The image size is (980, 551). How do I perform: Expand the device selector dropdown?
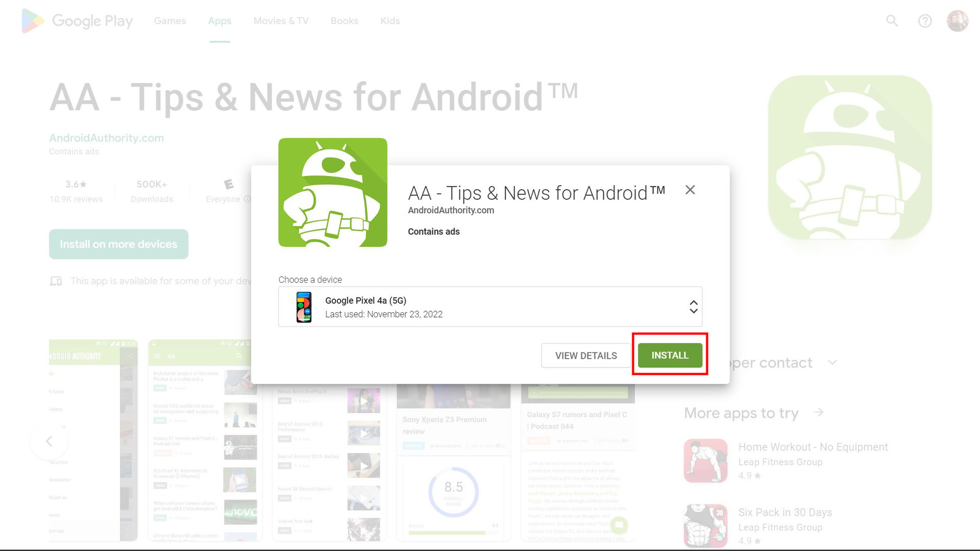[693, 307]
